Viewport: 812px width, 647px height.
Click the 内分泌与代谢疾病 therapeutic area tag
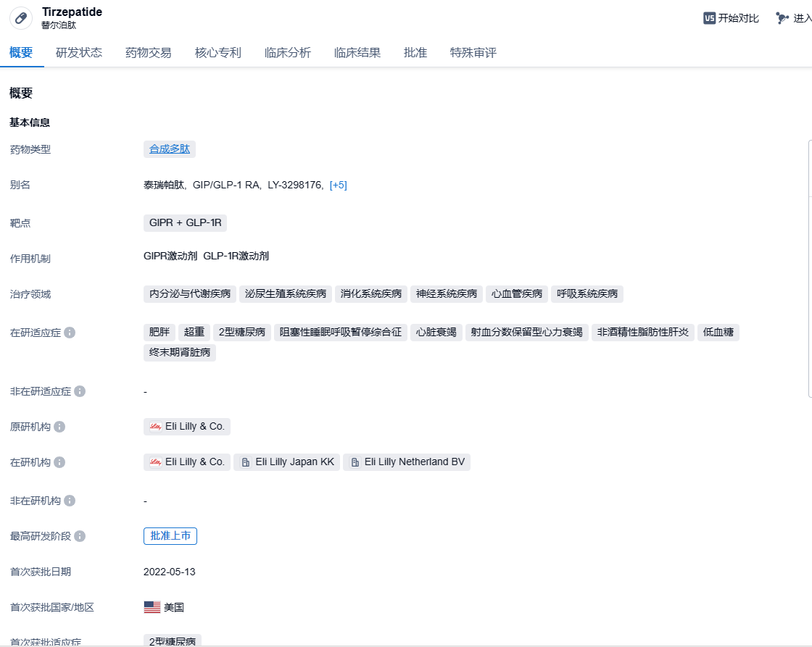(190, 294)
